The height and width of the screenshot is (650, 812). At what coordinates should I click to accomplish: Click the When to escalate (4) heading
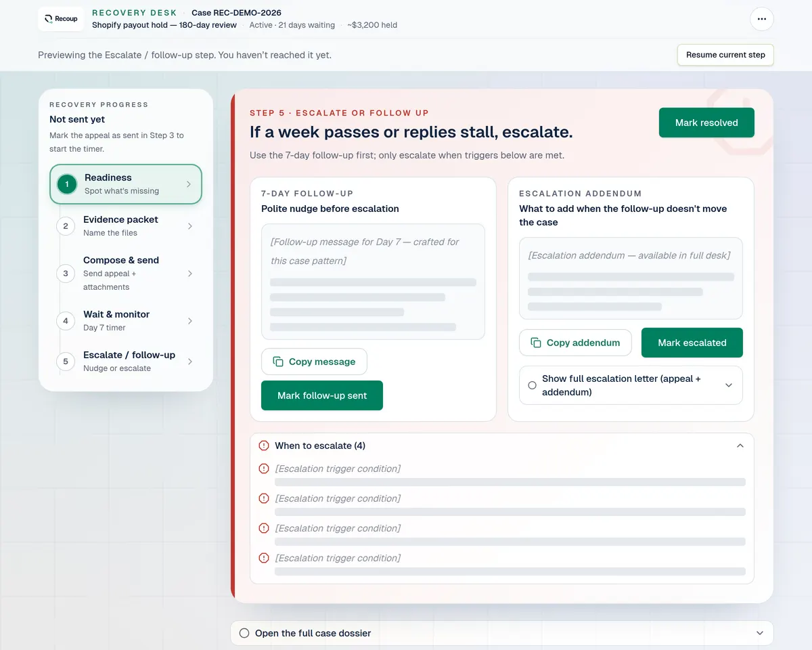pyautogui.click(x=320, y=446)
